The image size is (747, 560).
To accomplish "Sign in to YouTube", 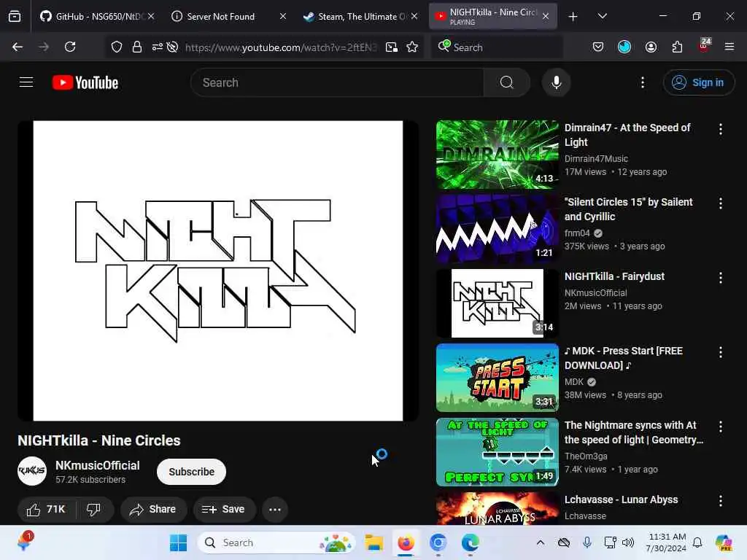I will click(x=698, y=82).
